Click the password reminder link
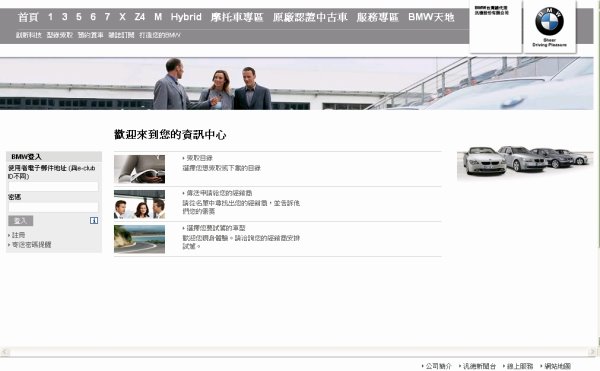This screenshot has width=600, height=371. pyautogui.click(x=31, y=245)
